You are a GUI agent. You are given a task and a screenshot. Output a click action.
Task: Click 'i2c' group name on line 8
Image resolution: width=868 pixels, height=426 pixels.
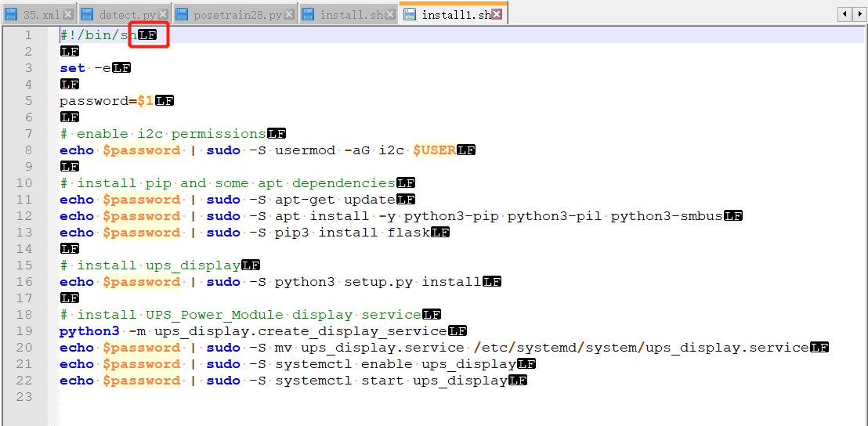(x=392, y=150)
